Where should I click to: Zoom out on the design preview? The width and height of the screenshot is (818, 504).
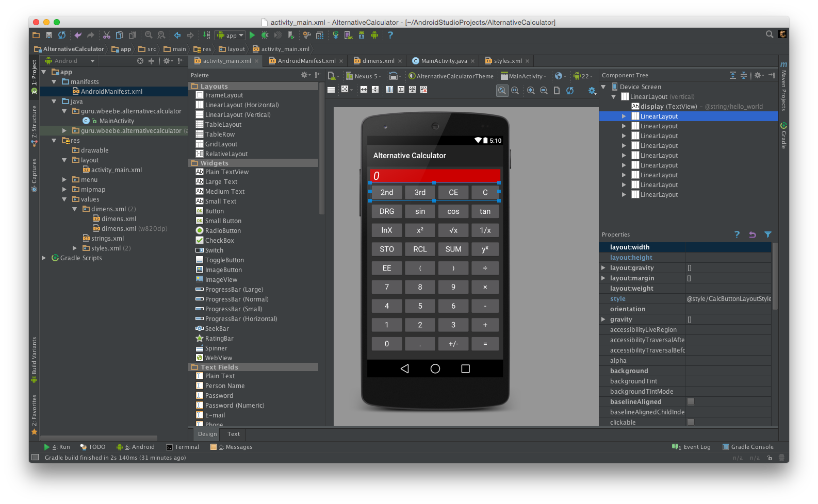pos(544,90)
